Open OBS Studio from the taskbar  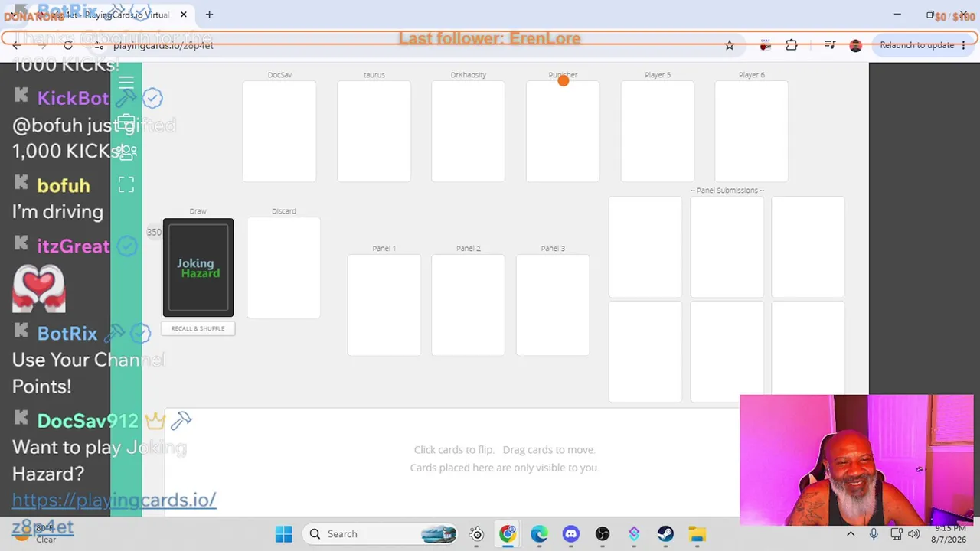pyautogui.click(x=603, y=534)
